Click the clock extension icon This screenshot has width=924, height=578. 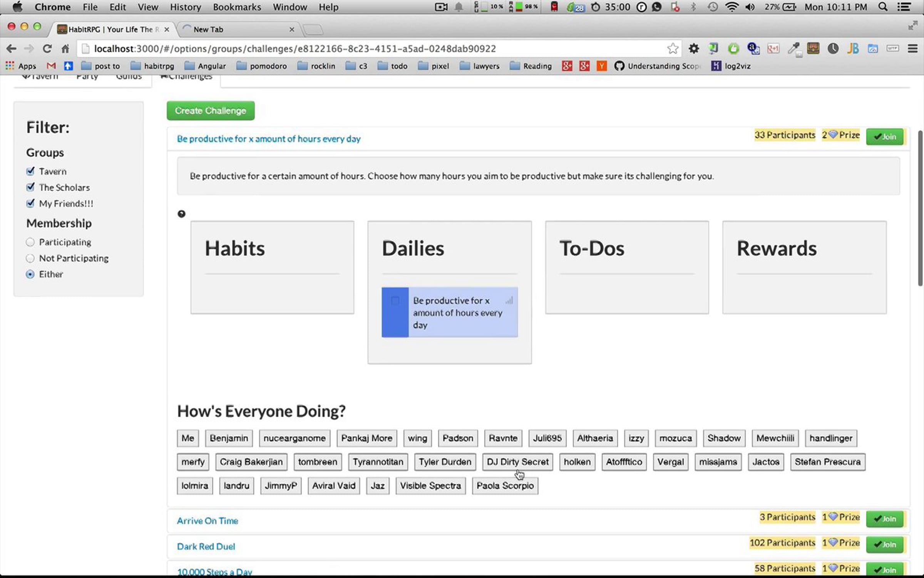(x=833, y=49)
